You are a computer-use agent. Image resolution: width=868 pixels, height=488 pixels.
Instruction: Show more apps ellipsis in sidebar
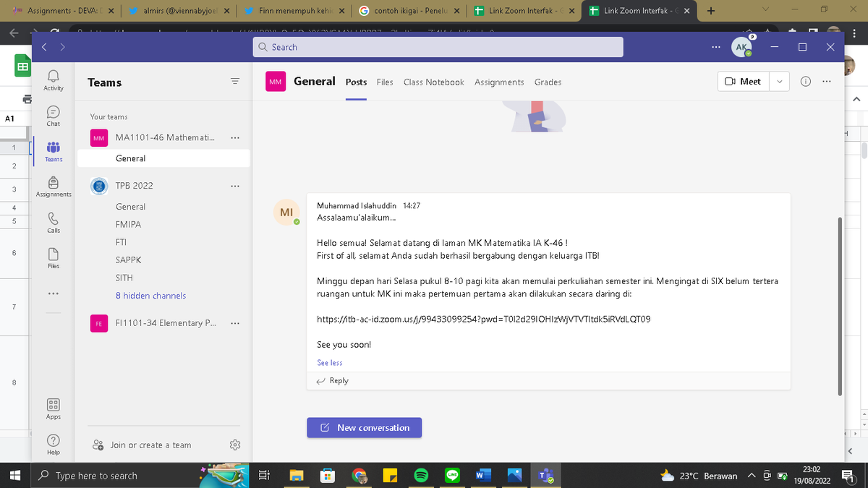pos(54,294)
